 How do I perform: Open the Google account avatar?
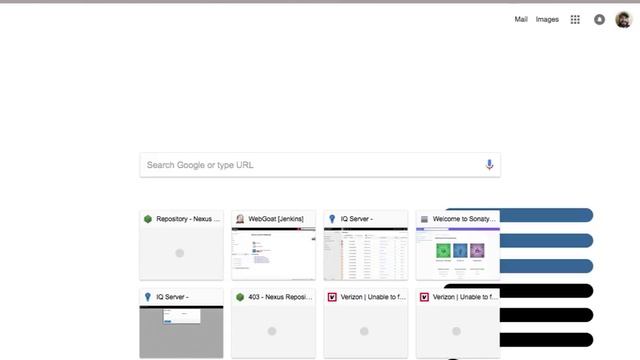coord(623,20)
